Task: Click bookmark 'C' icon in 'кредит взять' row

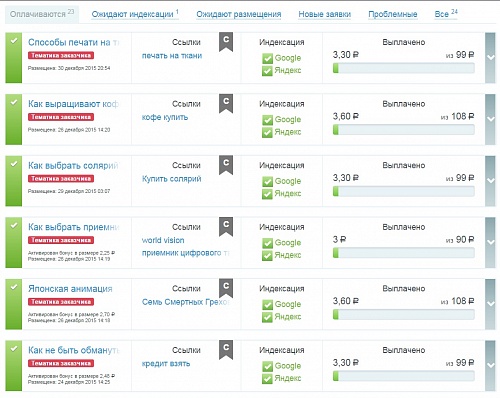Action: tap(226, 349)
